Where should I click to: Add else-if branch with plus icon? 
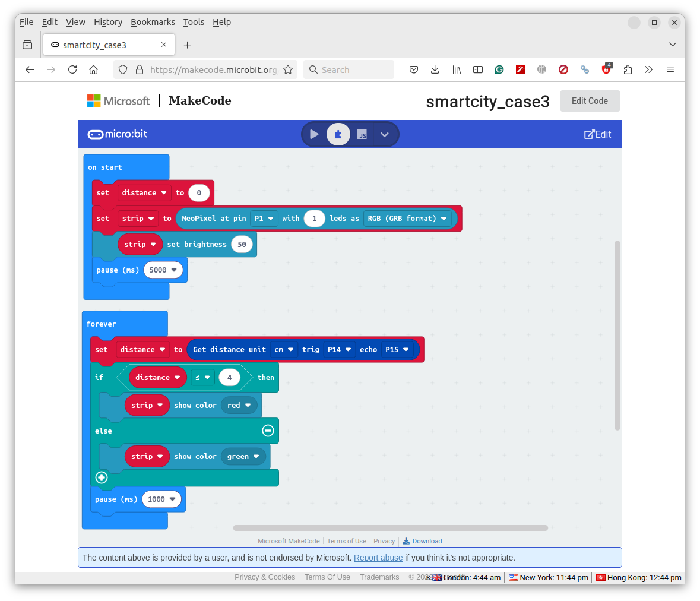tap(102, 477)
